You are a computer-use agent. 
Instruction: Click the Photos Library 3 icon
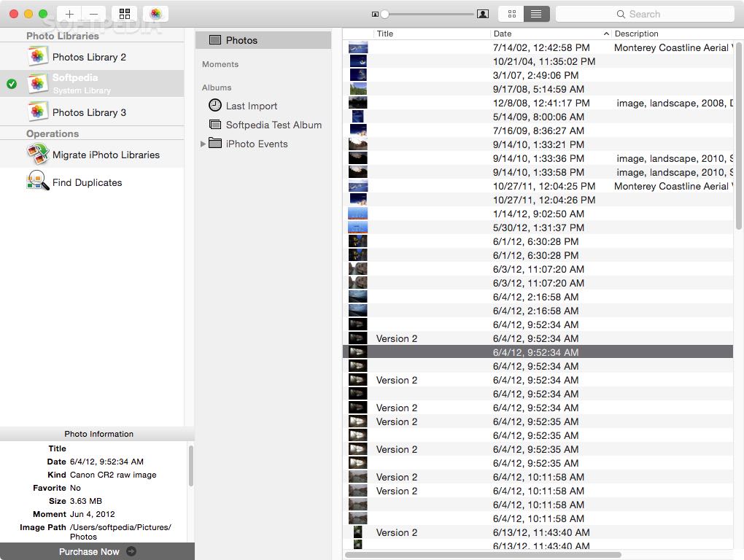tap(38, 112)
